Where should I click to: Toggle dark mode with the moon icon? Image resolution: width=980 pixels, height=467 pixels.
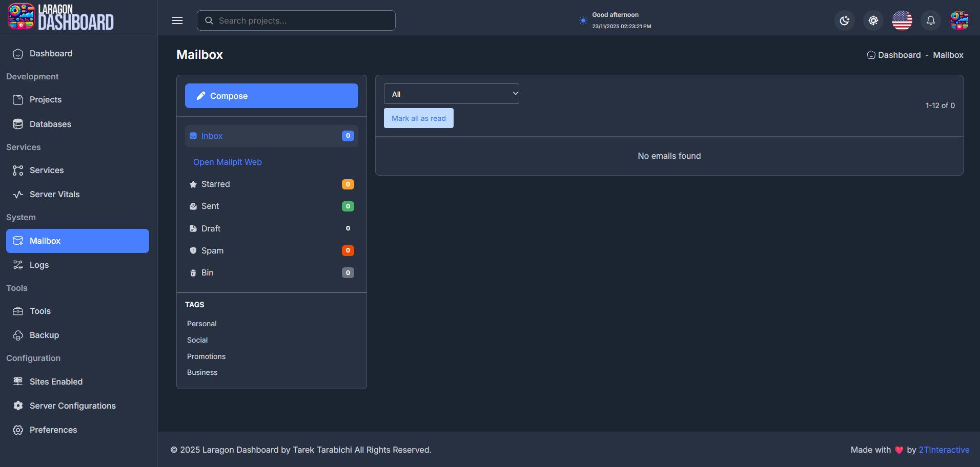click(844, 20)
